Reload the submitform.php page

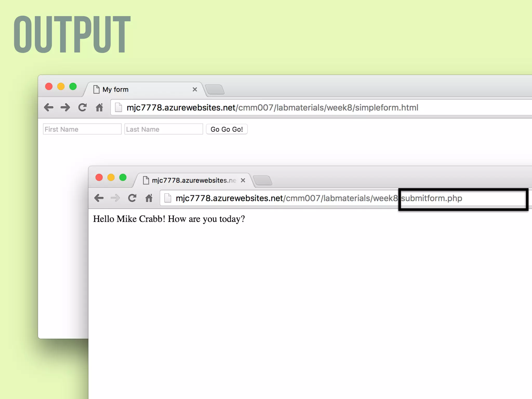[x=132, y=198]
